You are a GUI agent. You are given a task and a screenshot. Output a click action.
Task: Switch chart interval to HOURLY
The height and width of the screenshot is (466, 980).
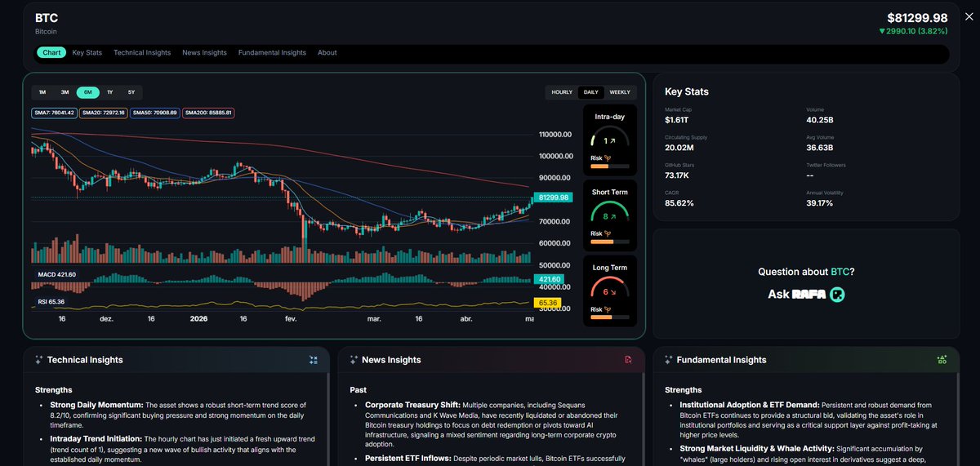(562, 92)
